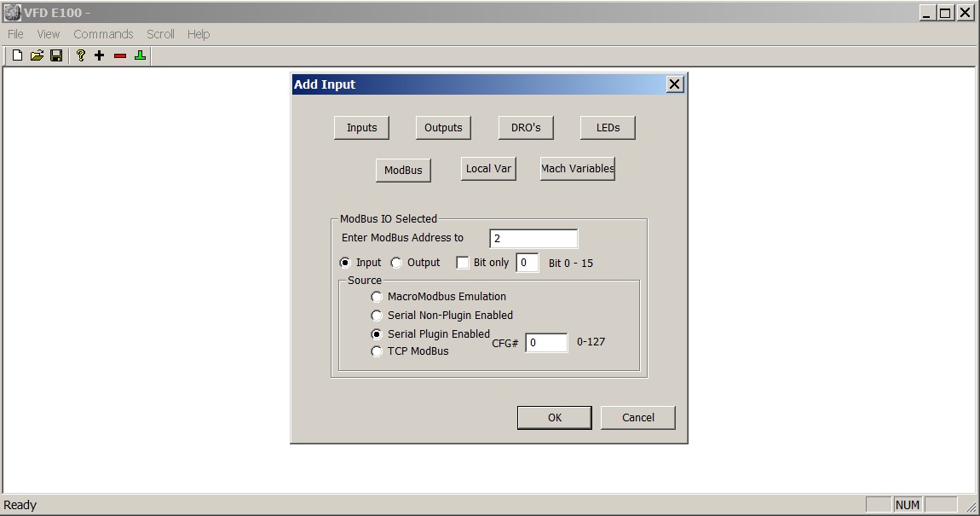Select MacroModbus Emulation source

click(x=377, y=297)
